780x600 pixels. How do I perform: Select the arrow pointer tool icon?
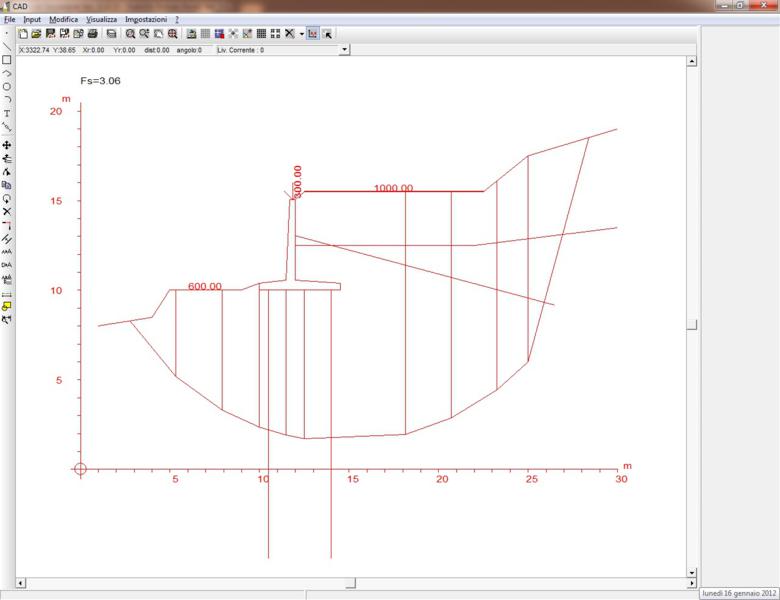tap(327, 34)
